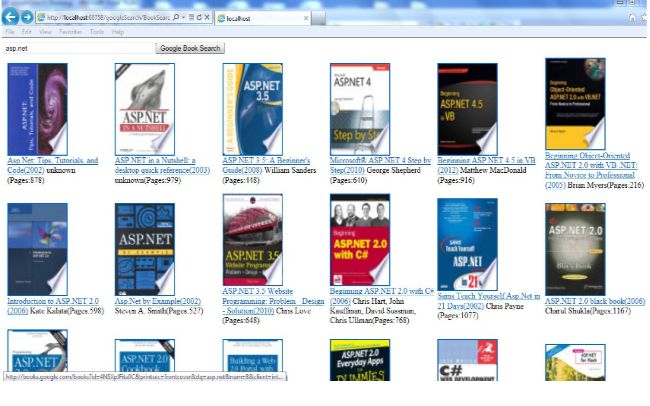Screen dimensions: 650x406
Task: Follow link Sams Teach Yourself Asp.Net in 21 Days
Action: 488,301
